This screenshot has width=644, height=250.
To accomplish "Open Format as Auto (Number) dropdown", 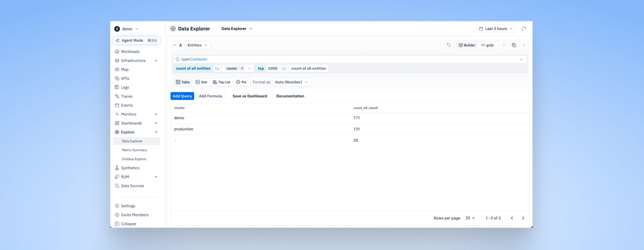I will 292,82.
